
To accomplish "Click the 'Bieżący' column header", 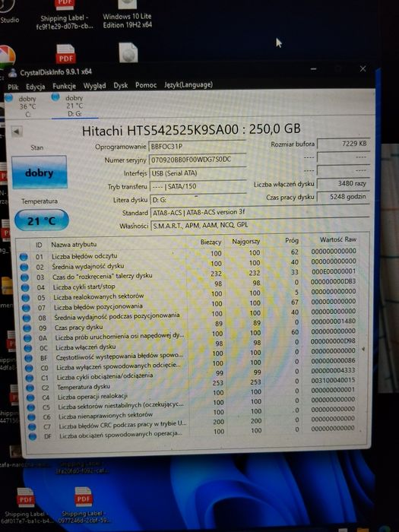I will coord(211,242).
